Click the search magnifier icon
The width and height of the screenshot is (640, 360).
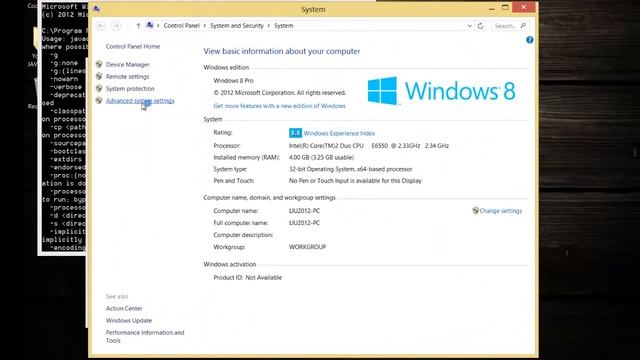[523, 26]
